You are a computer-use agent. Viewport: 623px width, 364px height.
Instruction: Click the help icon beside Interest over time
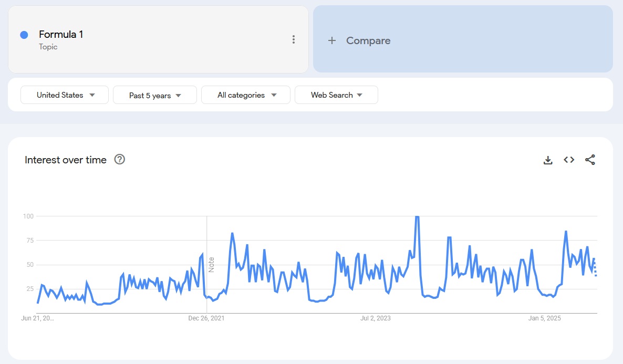120,159
